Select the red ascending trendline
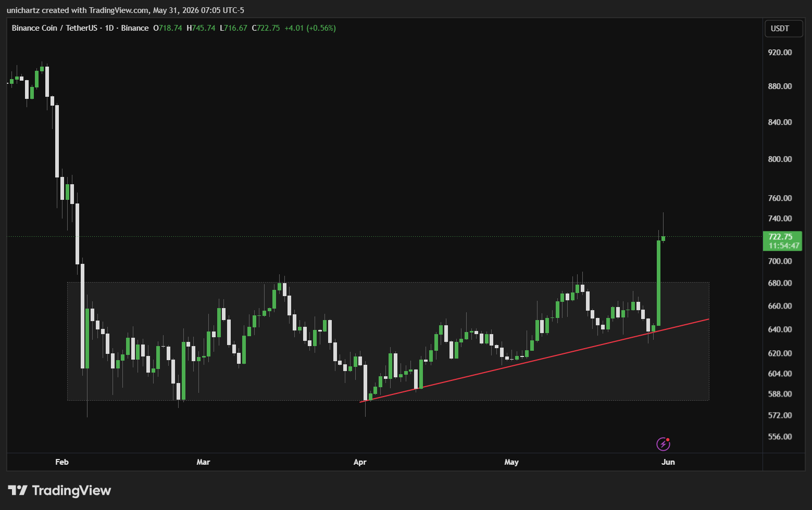Screen dimensions: 812x510 pos(534,360)
